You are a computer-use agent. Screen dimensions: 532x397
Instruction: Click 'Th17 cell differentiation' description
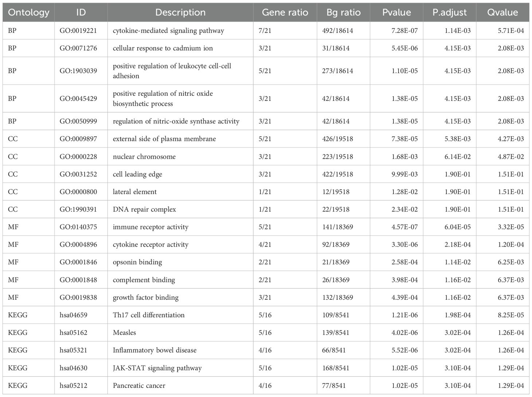[x=149, y=315]
